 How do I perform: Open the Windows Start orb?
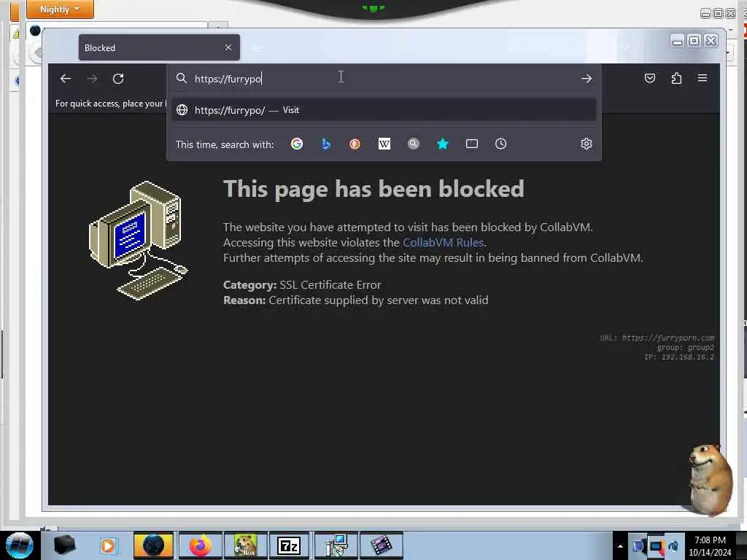point(20,545)
